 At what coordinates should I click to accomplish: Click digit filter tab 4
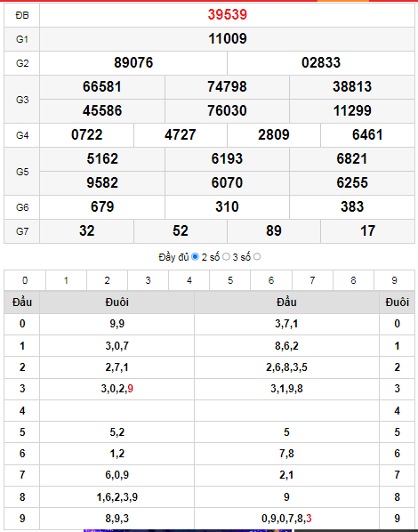pos(189,280)
